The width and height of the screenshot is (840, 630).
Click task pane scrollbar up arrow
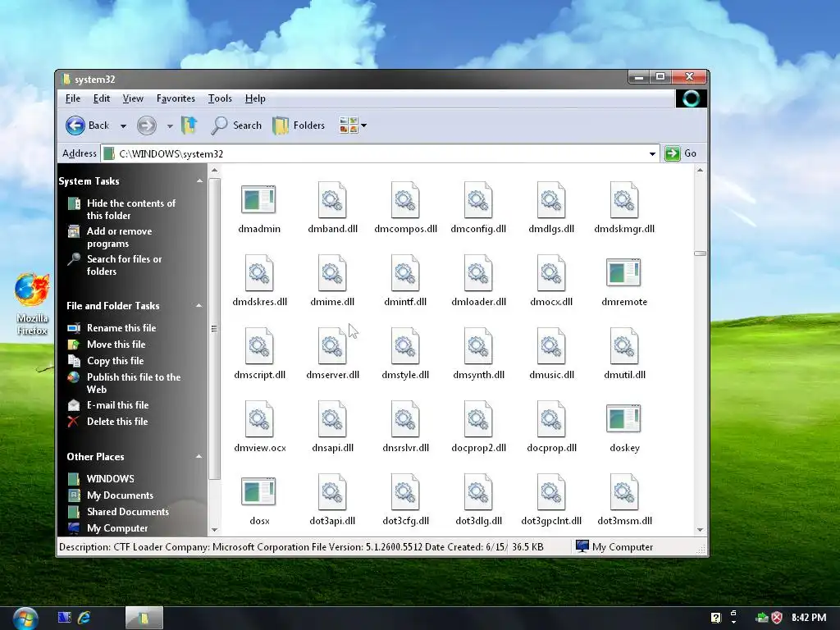point(214,171)
